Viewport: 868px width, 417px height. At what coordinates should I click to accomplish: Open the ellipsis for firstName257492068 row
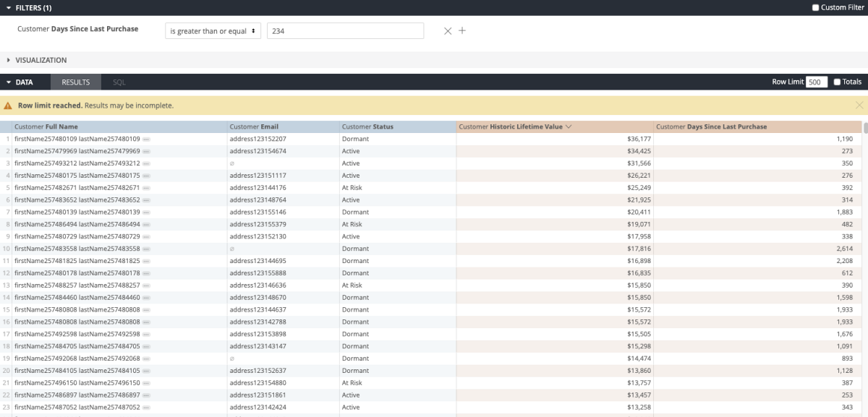[x=146, y=358]
